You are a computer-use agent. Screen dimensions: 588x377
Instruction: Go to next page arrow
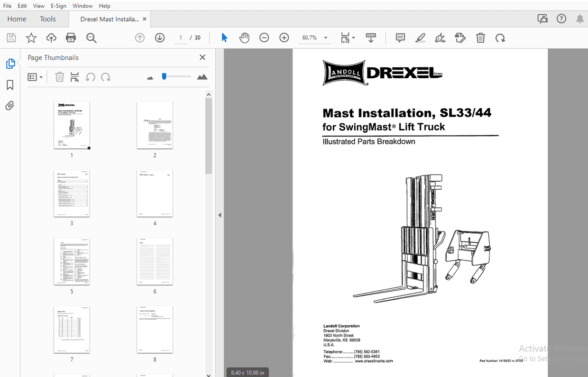(160, 38)
